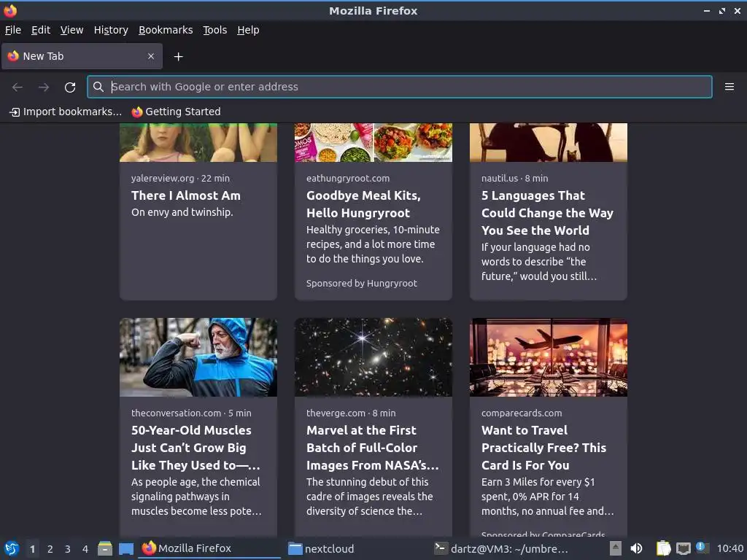Viewport: 747px width, 560px height.
Task: Switch to dartz@VM3 terminal in taskbar
Action: tap(502, 548)
